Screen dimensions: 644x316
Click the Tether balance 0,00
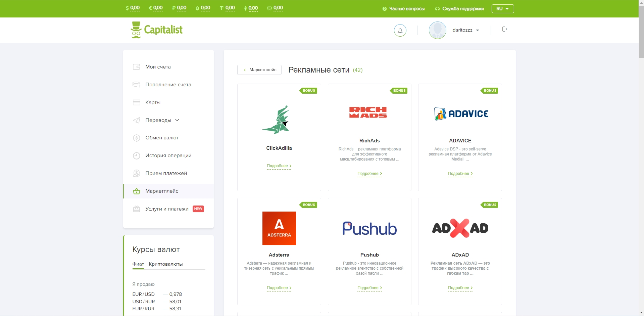(x=230, y=8)
